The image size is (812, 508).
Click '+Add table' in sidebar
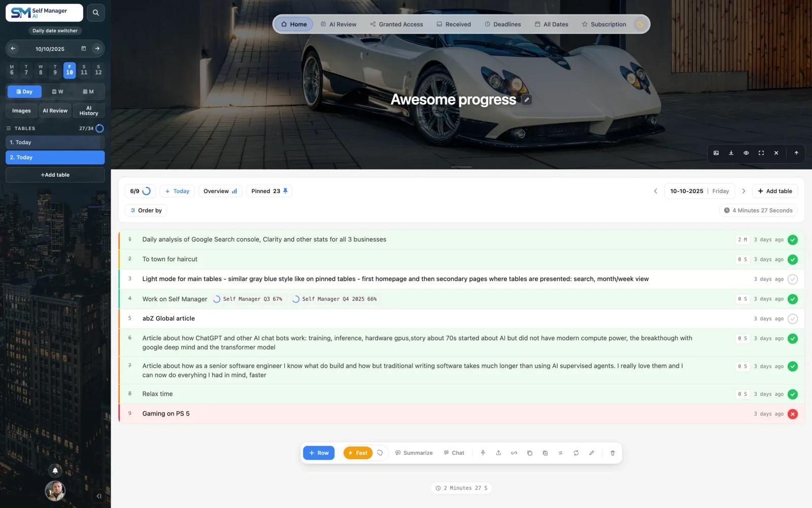55,175
